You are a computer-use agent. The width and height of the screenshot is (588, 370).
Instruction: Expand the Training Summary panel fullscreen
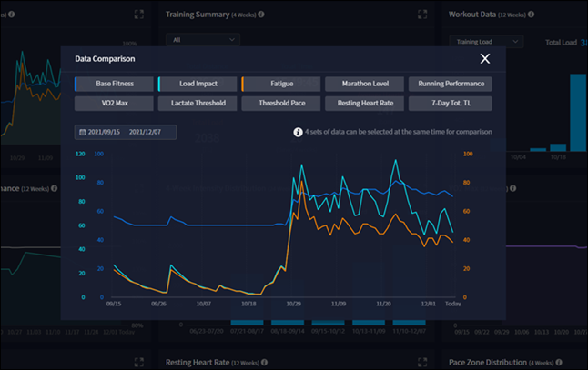point(422,15)
